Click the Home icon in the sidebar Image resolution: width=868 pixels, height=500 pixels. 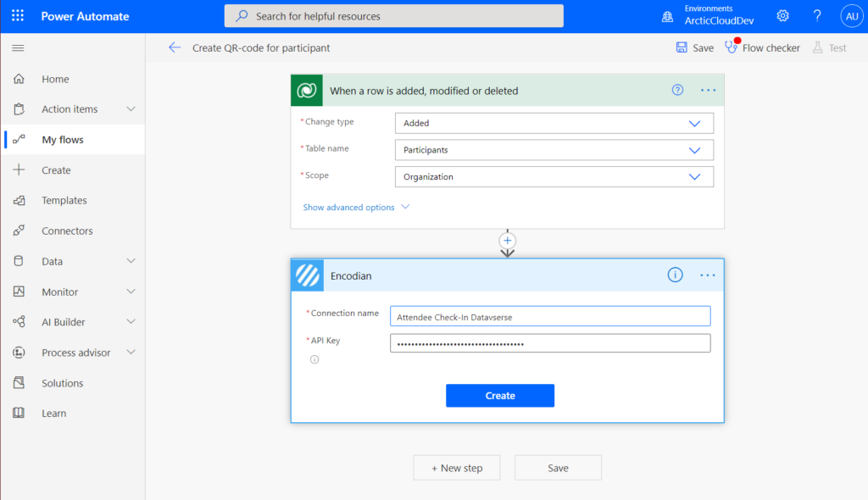pos(19,79)
